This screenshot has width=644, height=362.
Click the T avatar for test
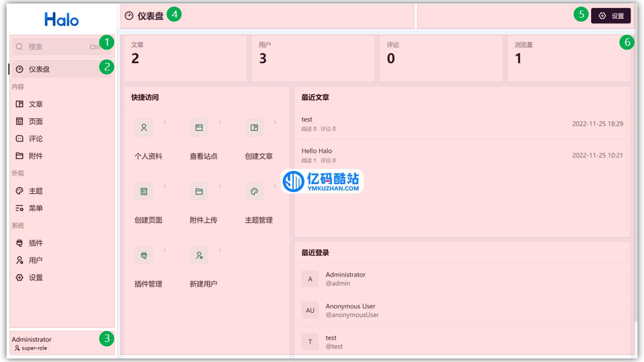point(310,342)
